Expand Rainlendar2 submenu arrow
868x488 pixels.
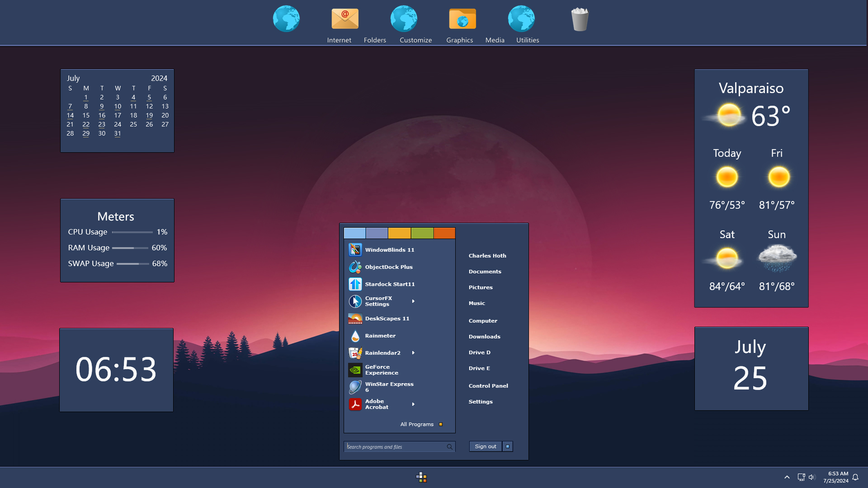413,353
